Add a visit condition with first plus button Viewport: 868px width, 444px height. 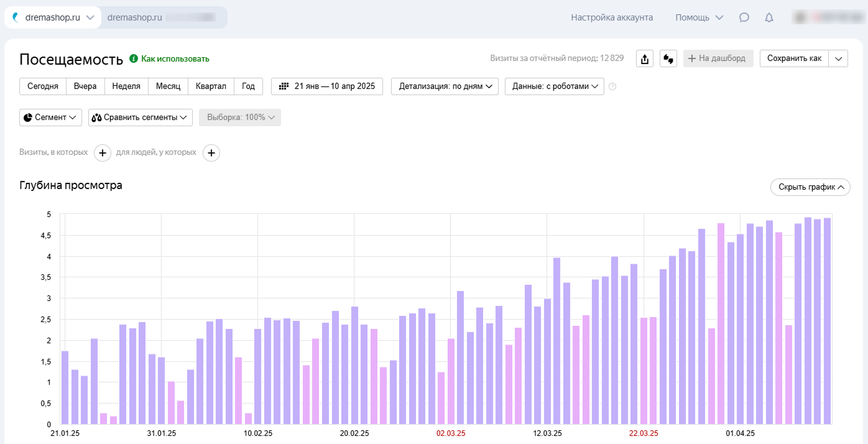point(103,152)
